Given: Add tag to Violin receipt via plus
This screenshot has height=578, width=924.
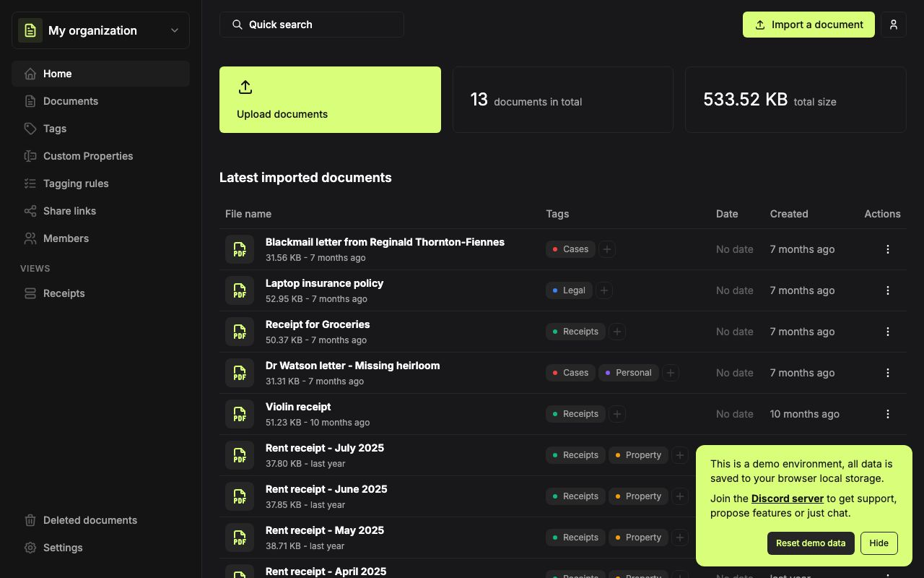Looking at the screenshot, I should point(617,414).
